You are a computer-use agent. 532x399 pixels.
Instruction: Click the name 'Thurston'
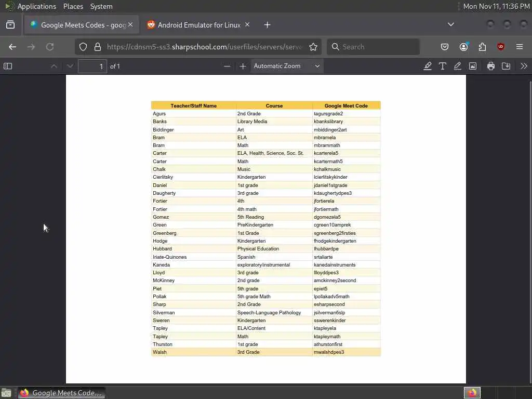click(163, 344)
